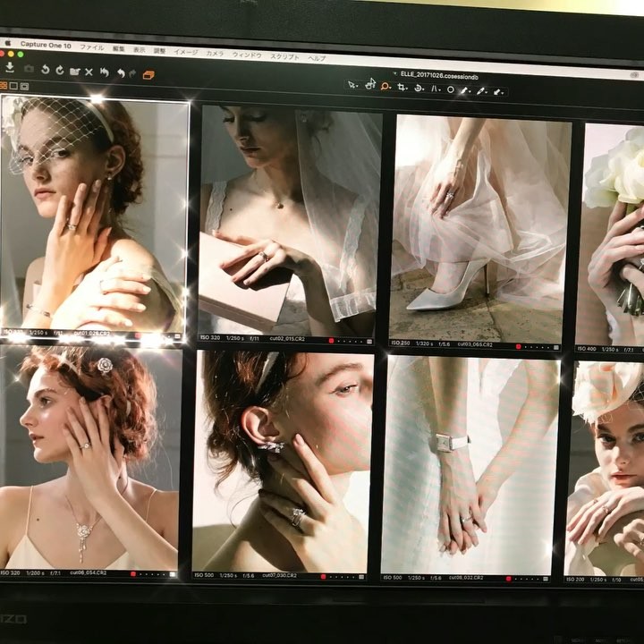This screenshot has height=644, width=644.
Task: Rotate image clockwise with the right rotate icon
Action: pos(59,70)
